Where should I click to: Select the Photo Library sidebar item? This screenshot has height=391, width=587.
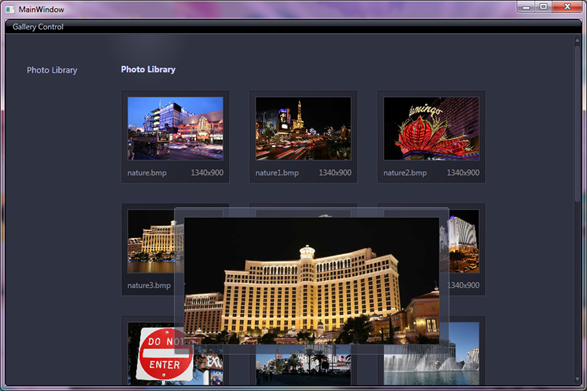click(x=52, y=70)
